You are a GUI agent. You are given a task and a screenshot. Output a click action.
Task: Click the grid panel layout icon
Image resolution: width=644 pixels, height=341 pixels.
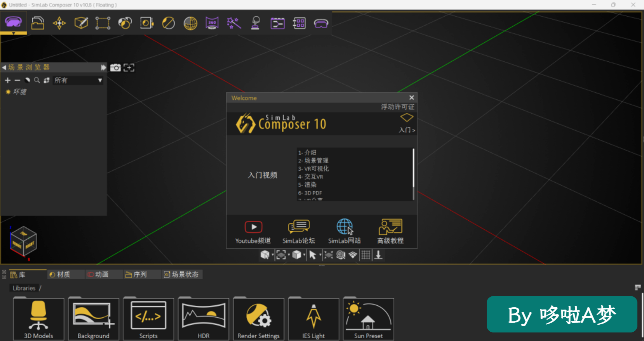coord(299,23)
